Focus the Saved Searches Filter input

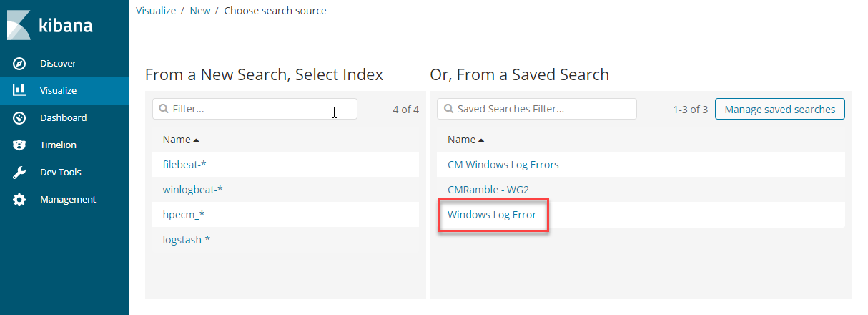tap(537, 109)
